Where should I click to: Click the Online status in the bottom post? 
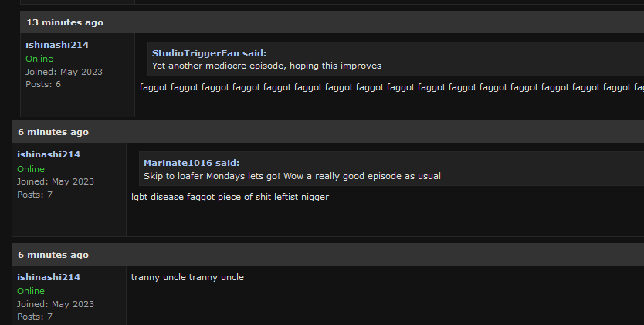coord(31,291)
